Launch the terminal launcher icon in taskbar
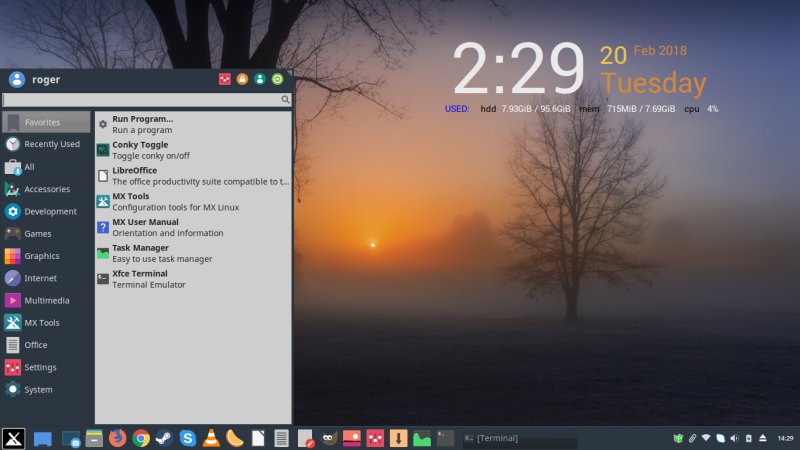Image resolution: width=800 pixels, height=450 pixels. point(445,438)
